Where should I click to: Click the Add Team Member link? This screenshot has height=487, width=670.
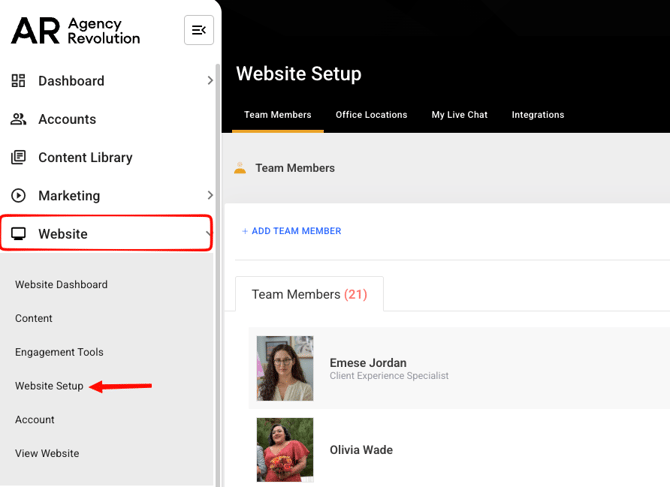coord(291,231)
